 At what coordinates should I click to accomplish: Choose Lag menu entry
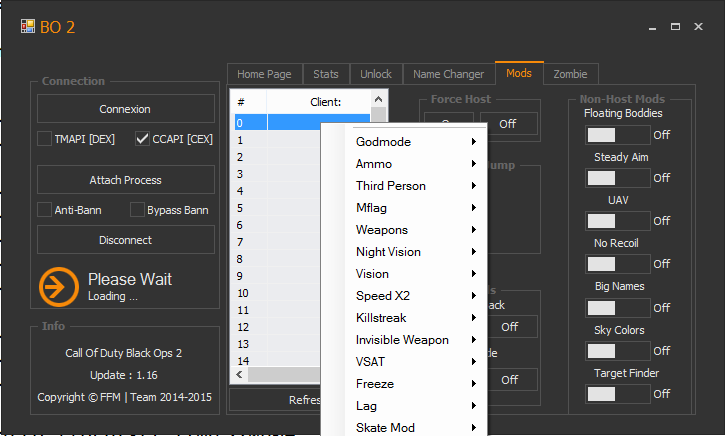click(416, 406)
